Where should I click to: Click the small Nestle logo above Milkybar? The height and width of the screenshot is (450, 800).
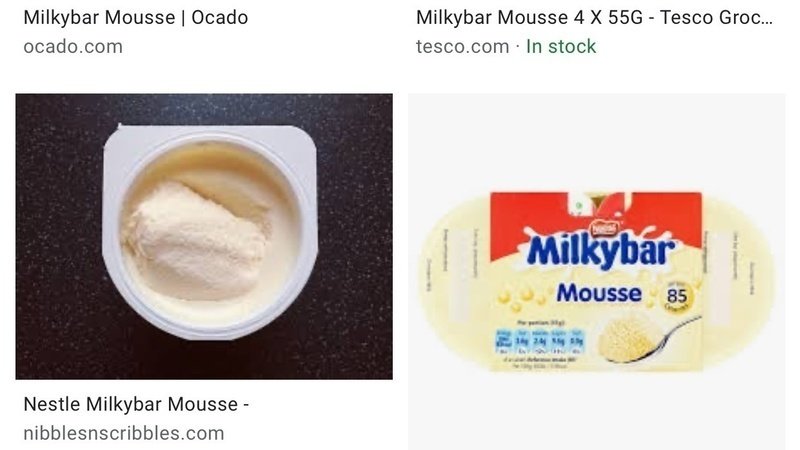coord(604,228)
